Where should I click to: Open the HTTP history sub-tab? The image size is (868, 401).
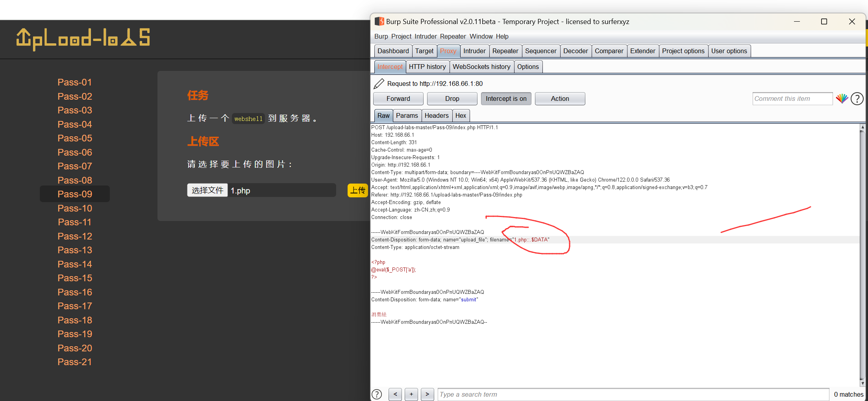click(x=427, y=67)
